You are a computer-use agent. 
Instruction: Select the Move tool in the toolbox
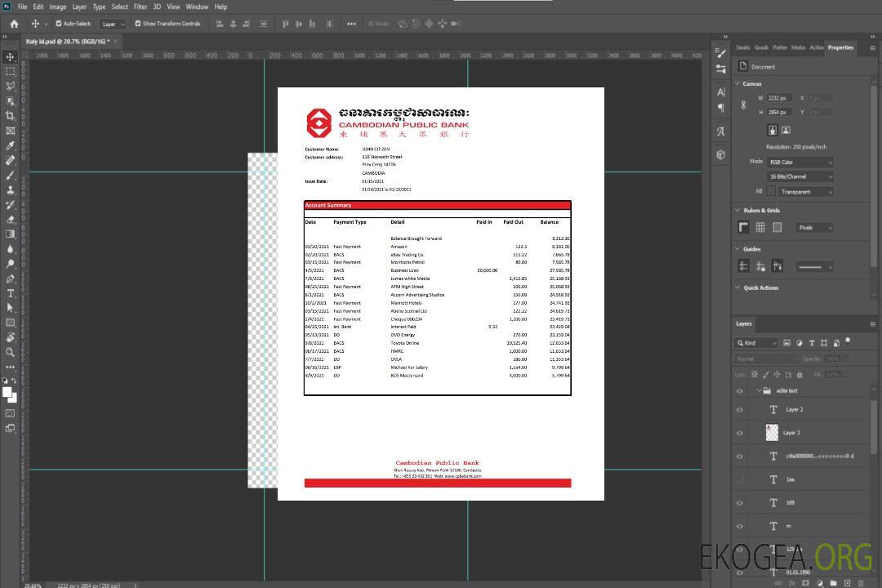pyautogui.click(x=10, y=57)
